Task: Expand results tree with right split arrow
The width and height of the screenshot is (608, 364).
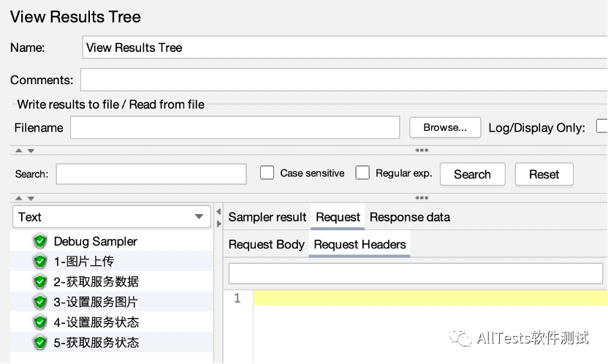Action: tap(218, 224)
